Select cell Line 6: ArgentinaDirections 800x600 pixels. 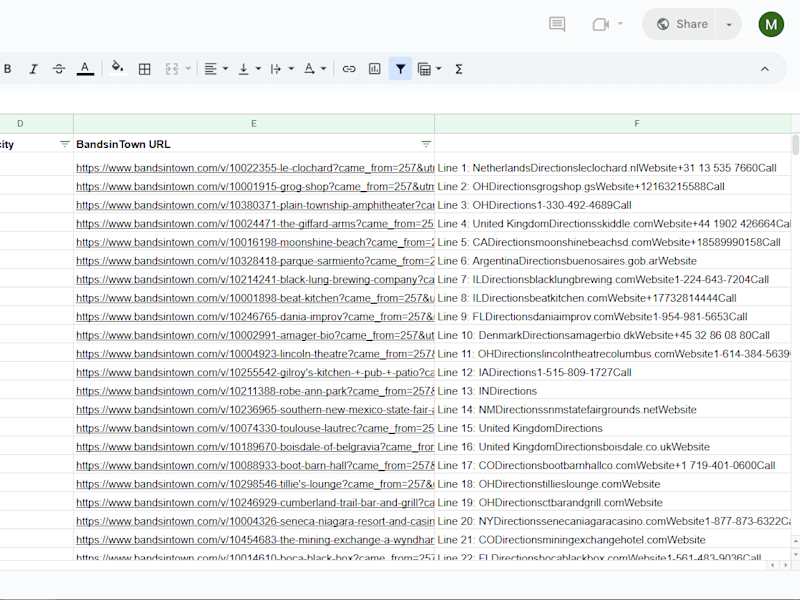coord(613,261)
